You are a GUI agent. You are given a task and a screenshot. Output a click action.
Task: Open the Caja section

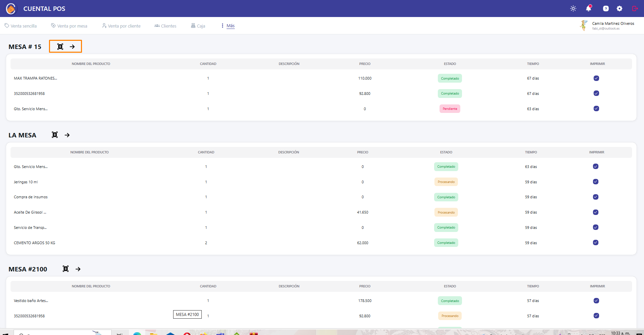click(198, 26)
